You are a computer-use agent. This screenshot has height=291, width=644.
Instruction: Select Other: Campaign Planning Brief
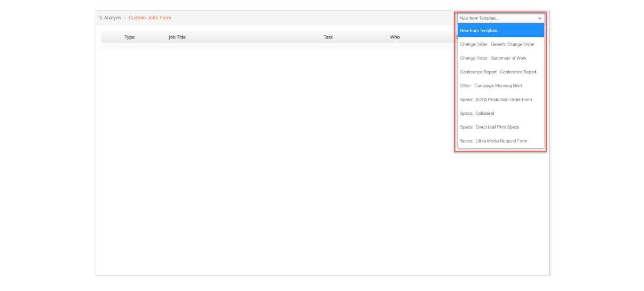tap(501, 86)
